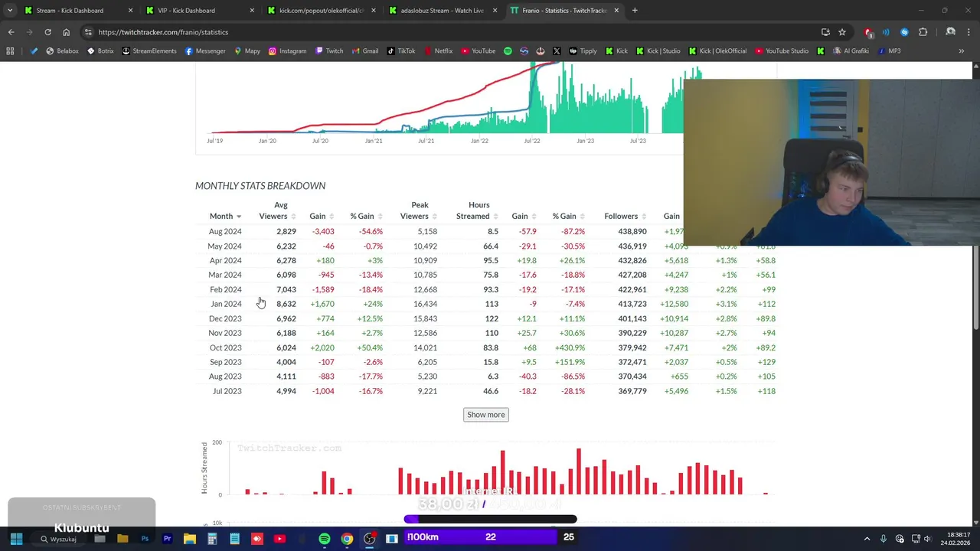This screenshot has height=551, width=980.
Task: Click the Jul 2023 row month
Action: click(227, 391)
